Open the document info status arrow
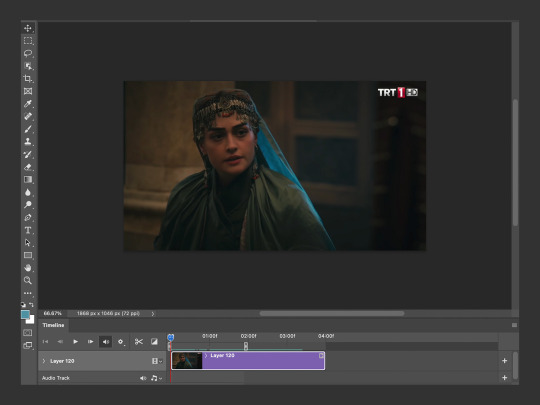The image size is (540, 405). pos(153,313)
